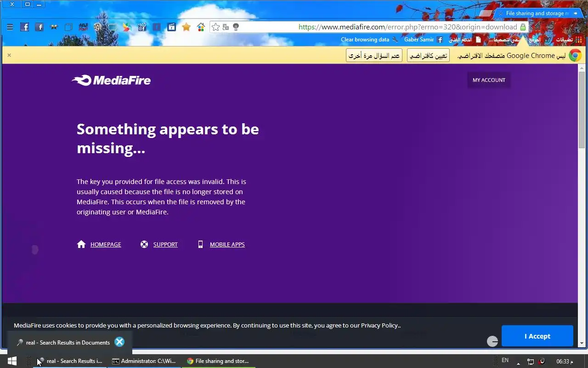Click the colorful home extension icon
588x368 pixels.
pos(201,27)
